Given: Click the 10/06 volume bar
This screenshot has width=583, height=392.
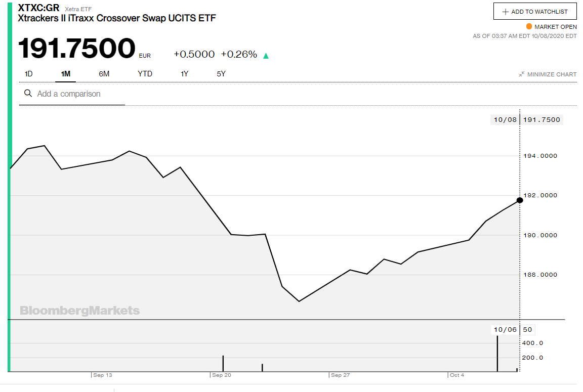Looking at the screenshot, I should point(497,353).
